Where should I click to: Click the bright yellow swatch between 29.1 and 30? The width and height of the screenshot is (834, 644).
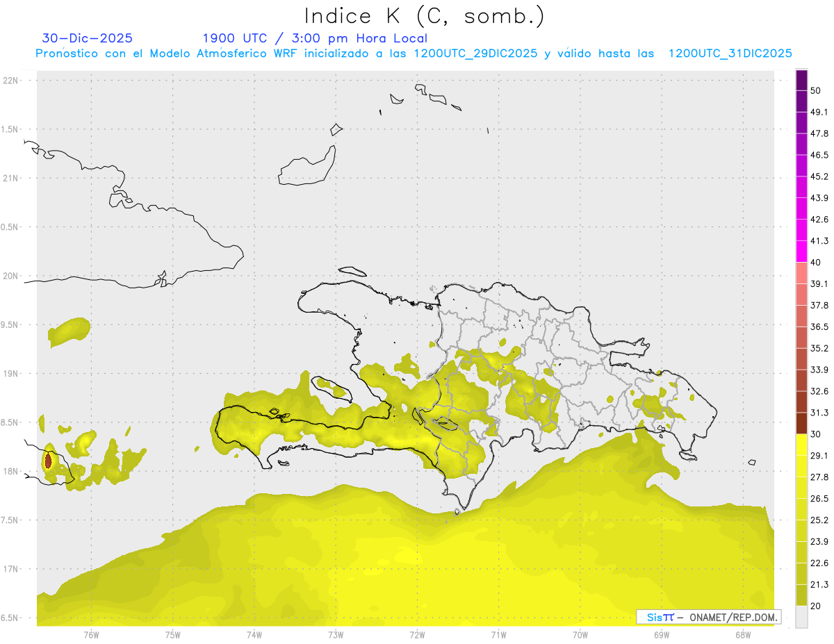tap(801, 445)
